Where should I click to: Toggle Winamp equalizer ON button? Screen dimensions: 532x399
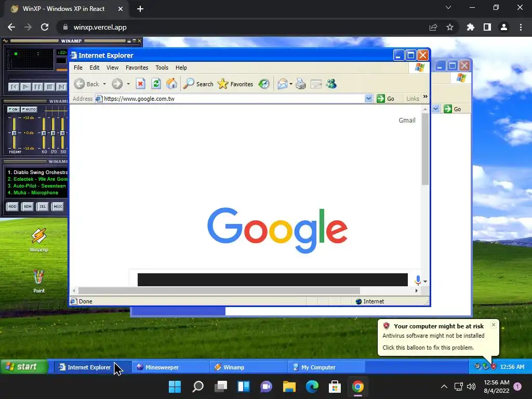(13, 109)
